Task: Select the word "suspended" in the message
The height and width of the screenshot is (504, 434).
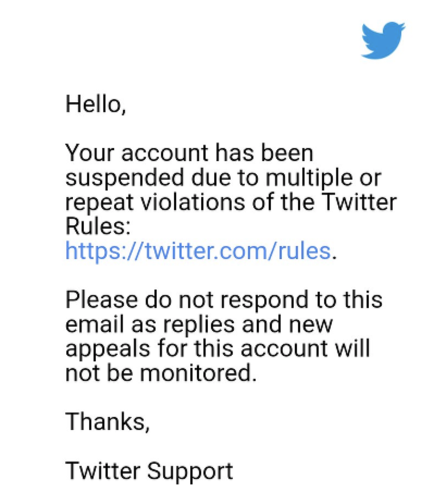Action: (125, 179)
